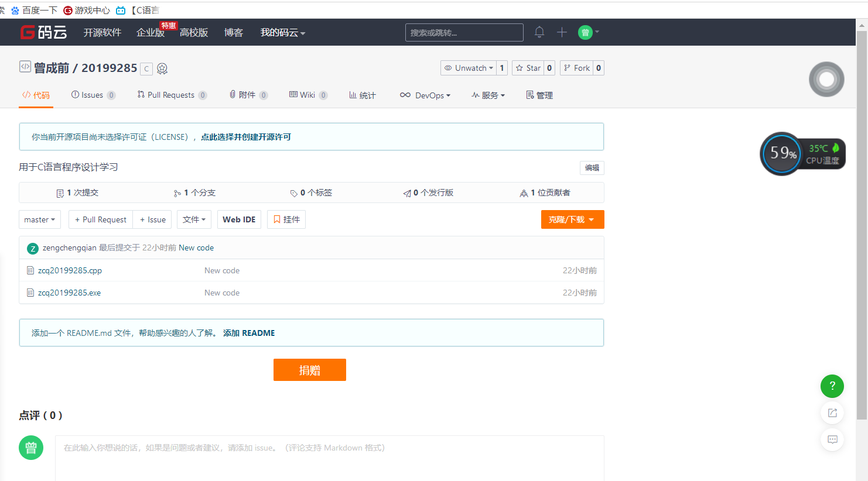Open the Pull Requests tab
This screenshot has width=868, height=481.
tap(172, 95)
